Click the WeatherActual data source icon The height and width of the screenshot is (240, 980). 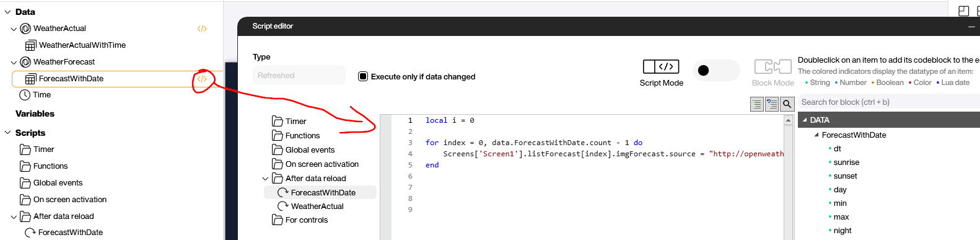coord(25,29)
